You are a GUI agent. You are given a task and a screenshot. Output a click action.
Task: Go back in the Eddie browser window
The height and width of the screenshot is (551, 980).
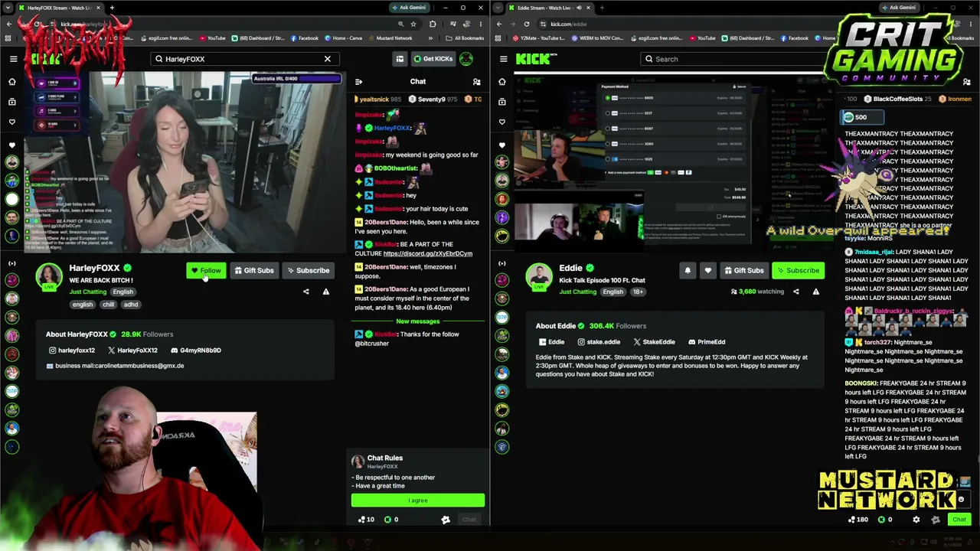click(x=499, y=24)
